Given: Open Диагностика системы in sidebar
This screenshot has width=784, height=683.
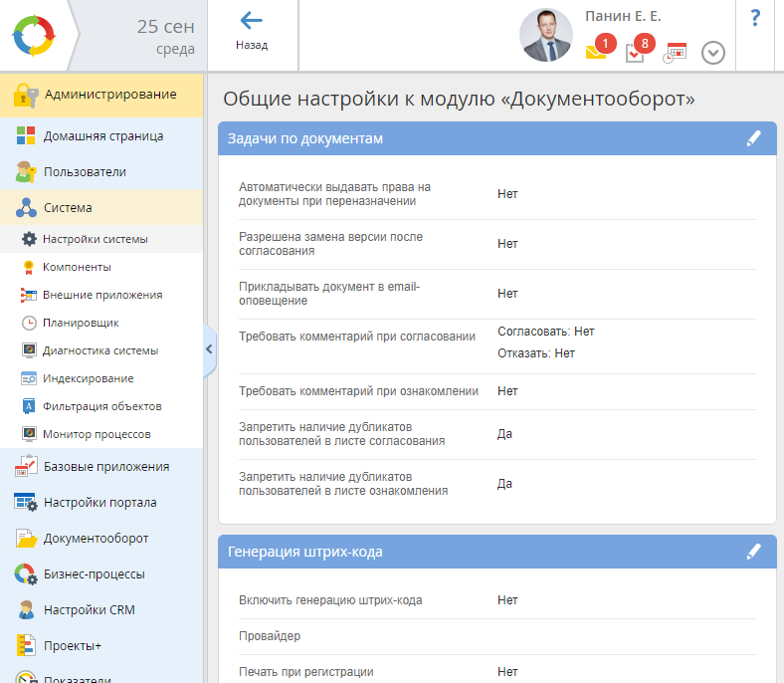Looking at the screenshot, I should tap(99, 350).
